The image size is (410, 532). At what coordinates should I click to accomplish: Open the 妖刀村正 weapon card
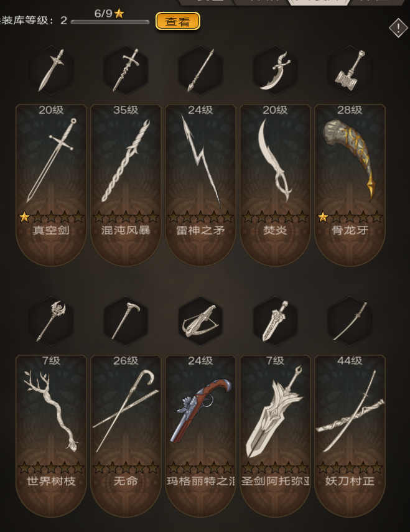[x=350, y=436]
